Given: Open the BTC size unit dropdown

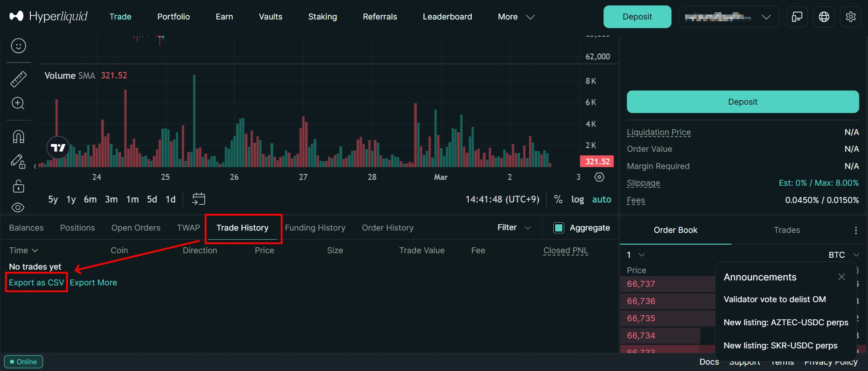Looking at the screenshot, I should (x=844, y=255).
